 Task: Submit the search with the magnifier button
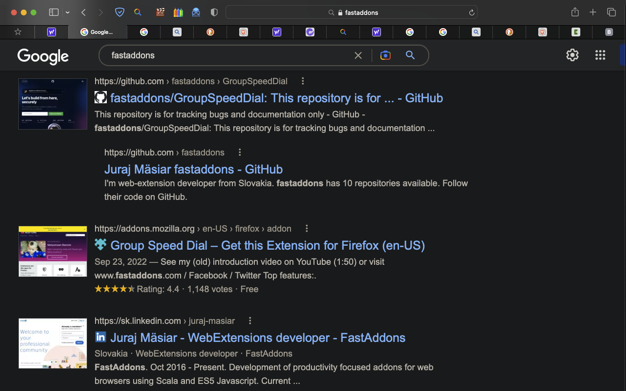coord(410,55)
